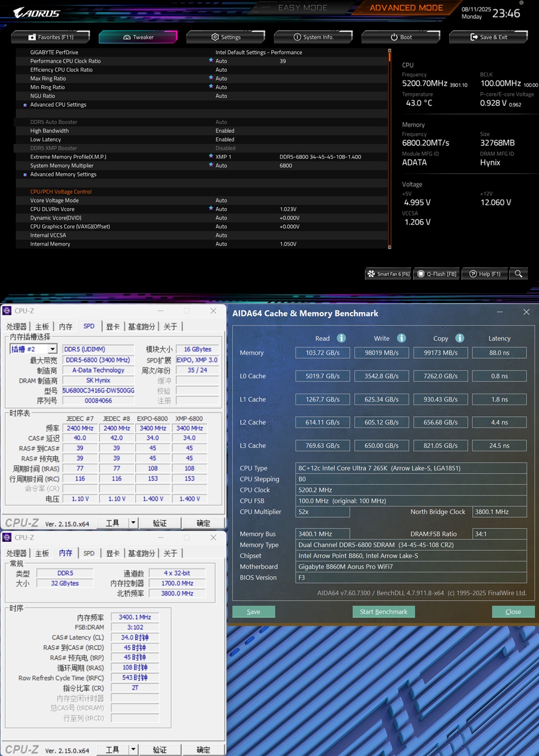Image resolution: width=539 pixels, height=756 pixels.
Task: Open the 基准跑分 tab in top CPU-Z window
Action: point(141,326)
